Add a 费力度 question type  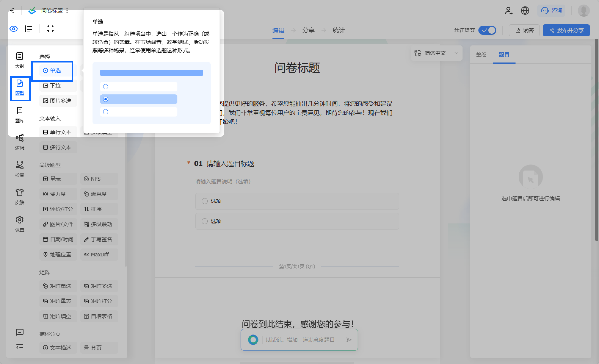58,194
